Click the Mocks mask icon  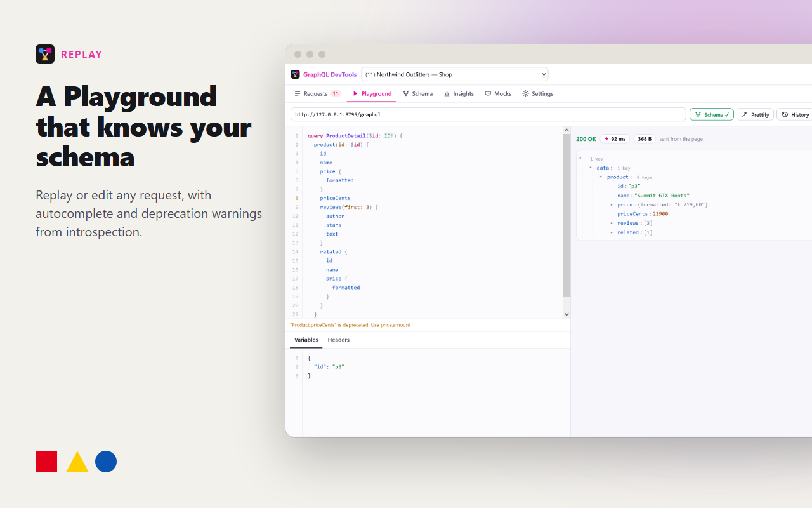pyautogui.click(x=488, y=94)
